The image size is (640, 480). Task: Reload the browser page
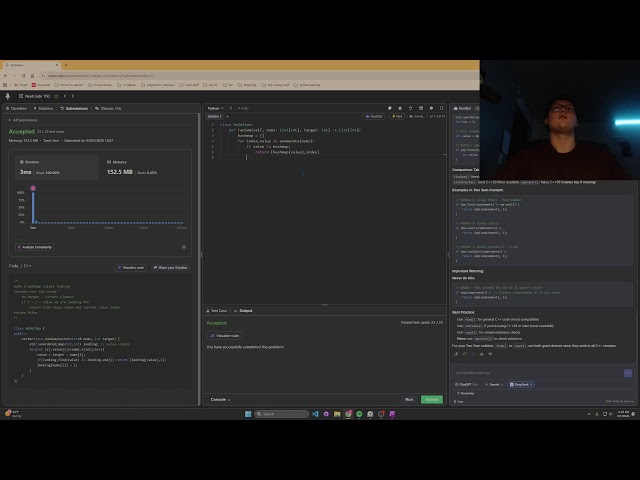point(23,76)
